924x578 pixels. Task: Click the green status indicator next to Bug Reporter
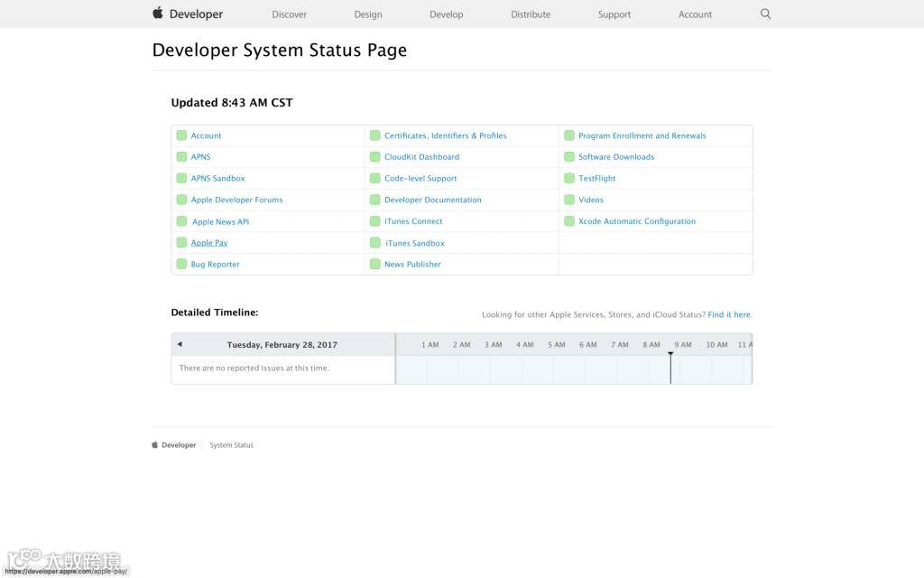point(181,265)
